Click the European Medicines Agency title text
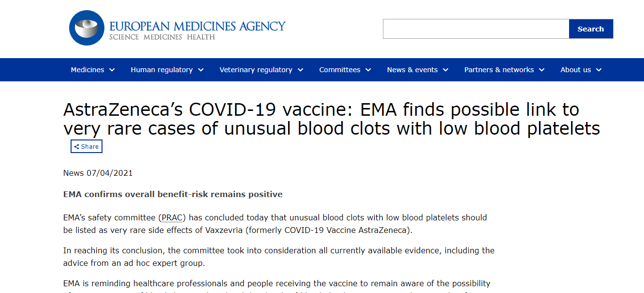This screenshot has width=644, height=293. click(197, 25)
